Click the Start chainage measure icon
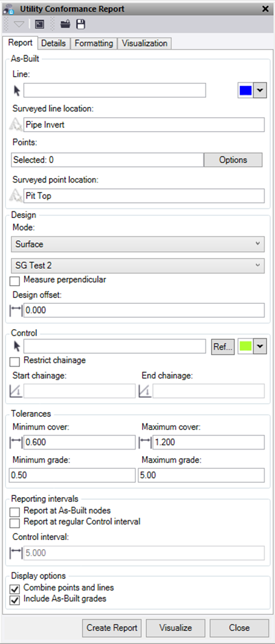 click(x=16, y=391)
